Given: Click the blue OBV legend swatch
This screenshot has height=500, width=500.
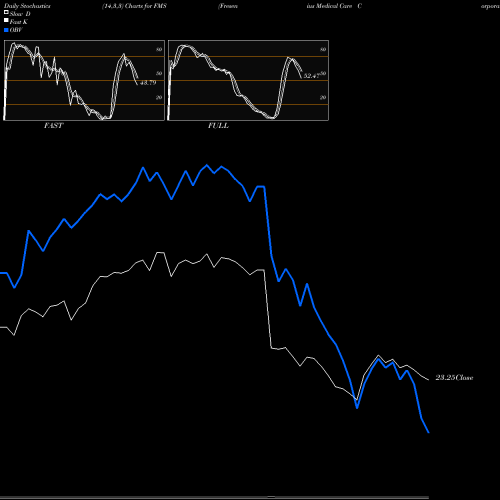Looking at the screenshot, I should coord(6,30).
